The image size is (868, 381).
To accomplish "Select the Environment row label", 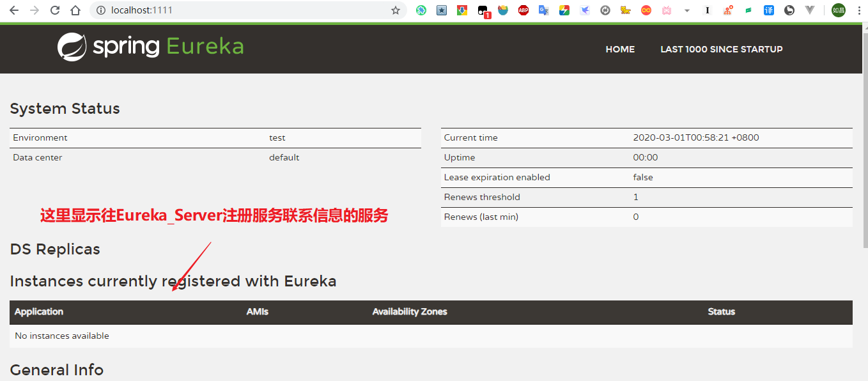I will click(40, 137).
